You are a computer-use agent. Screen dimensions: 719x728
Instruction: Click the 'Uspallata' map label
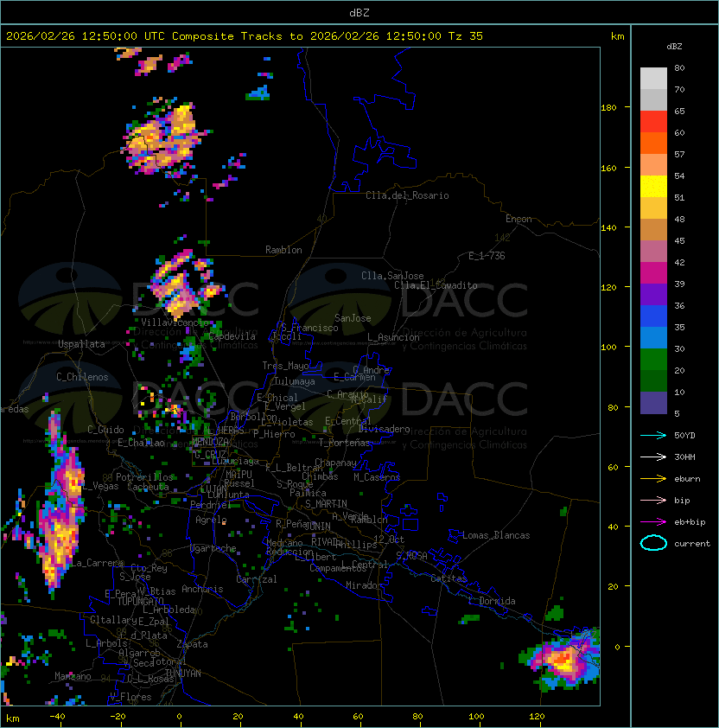[81, 344]
